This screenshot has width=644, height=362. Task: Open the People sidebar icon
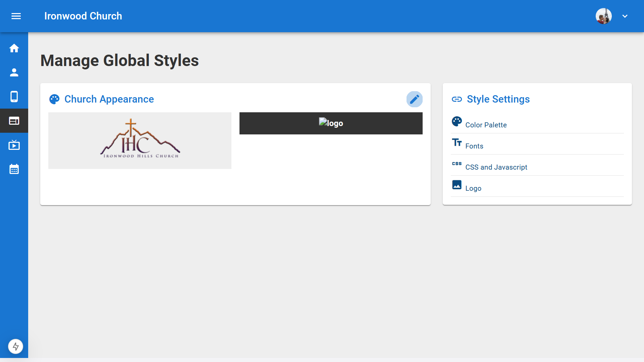[x=14, y=72]
